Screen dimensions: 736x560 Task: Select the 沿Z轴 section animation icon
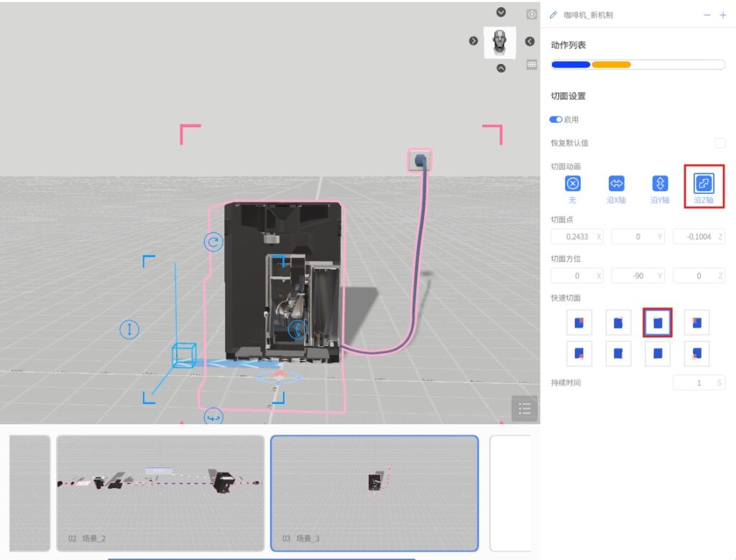[x=704, y=184]
